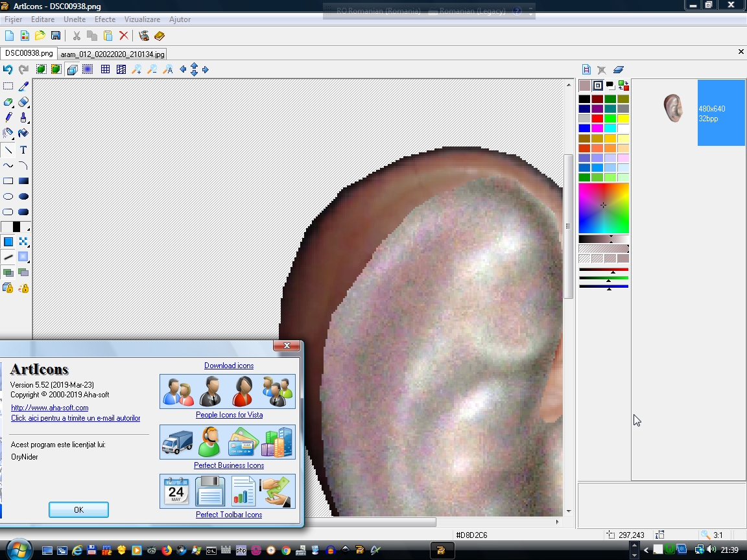This screenshot has height=560, width=747.
Task: Expand the spray can tool options arrow
Action: (x=13, y=138)
